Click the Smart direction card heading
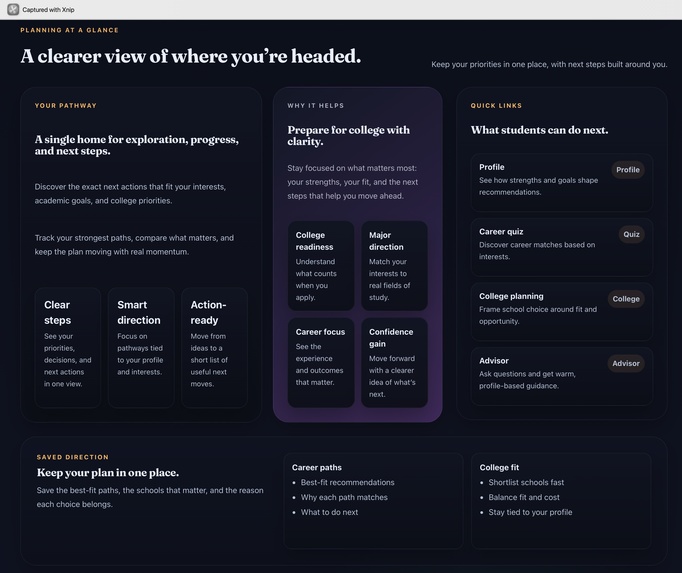 pos(139,312)
